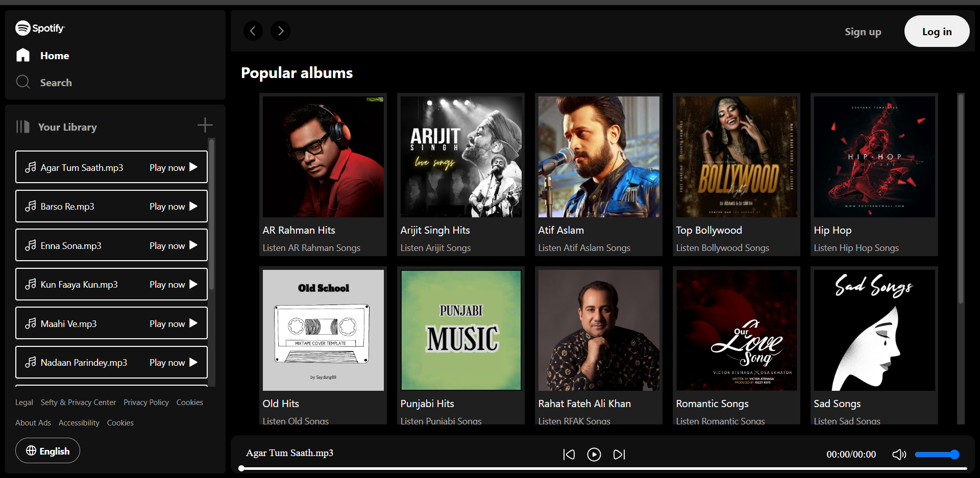Click the Log in button
980x478 pixels.
[x=937, y=31]
